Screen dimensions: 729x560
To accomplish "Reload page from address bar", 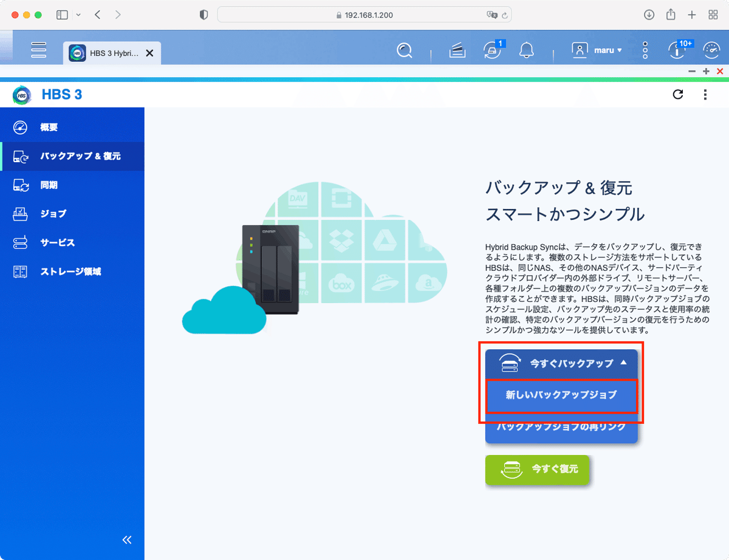I will tap(505, 15).
